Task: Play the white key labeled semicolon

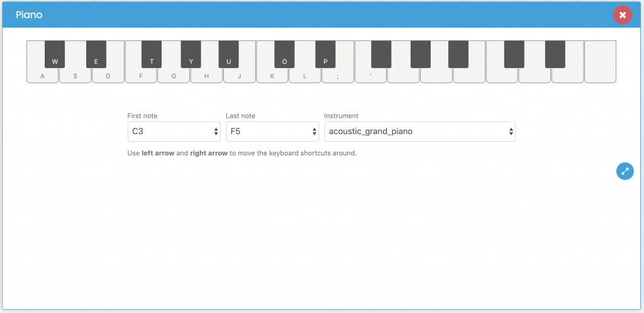Action: 338,76
